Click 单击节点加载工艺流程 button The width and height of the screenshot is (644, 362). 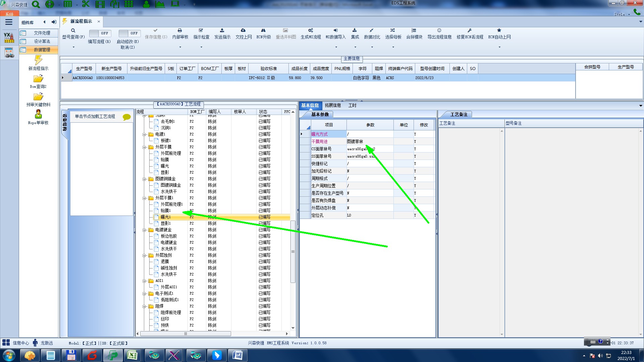[95, 116]
